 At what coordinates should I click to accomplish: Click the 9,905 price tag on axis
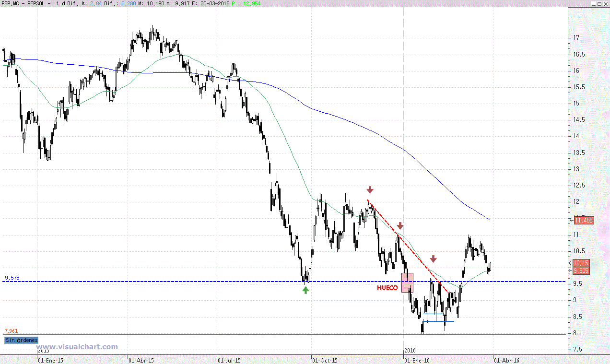click(581, 270)
